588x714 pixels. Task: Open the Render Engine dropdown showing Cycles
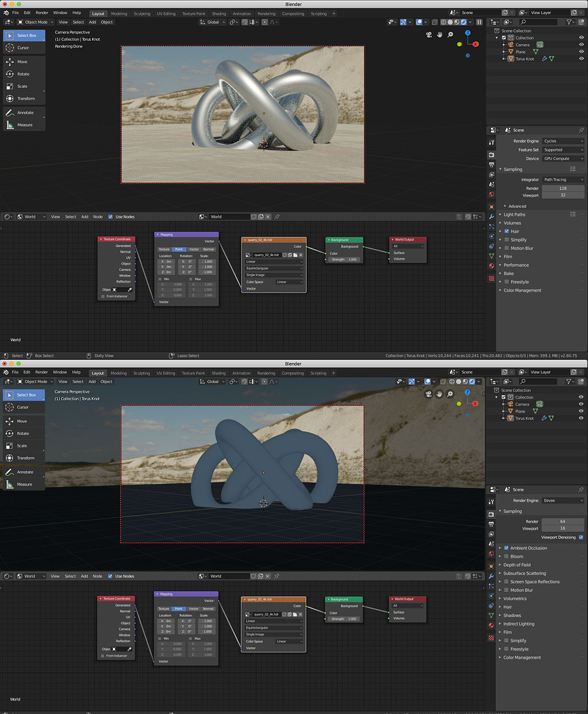tap(563, 140)
